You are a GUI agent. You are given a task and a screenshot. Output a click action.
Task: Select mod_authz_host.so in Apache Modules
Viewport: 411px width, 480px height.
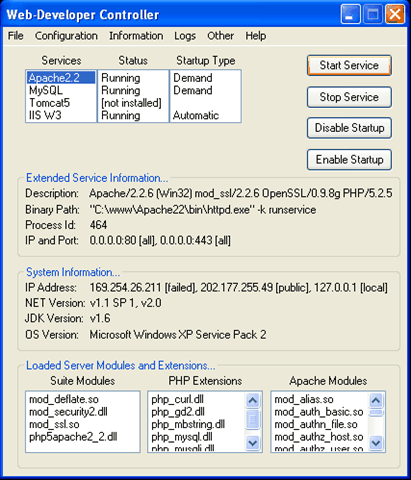click(x=319, y=437)
